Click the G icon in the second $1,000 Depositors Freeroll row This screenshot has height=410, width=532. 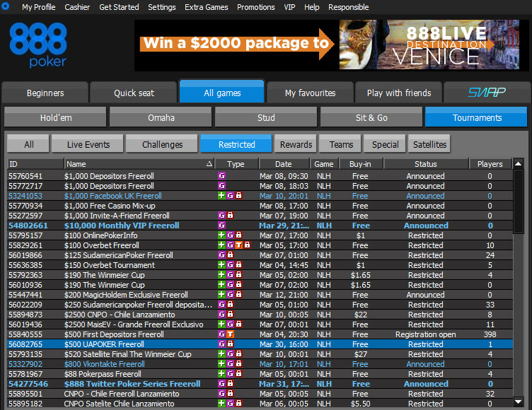[222, 185]
